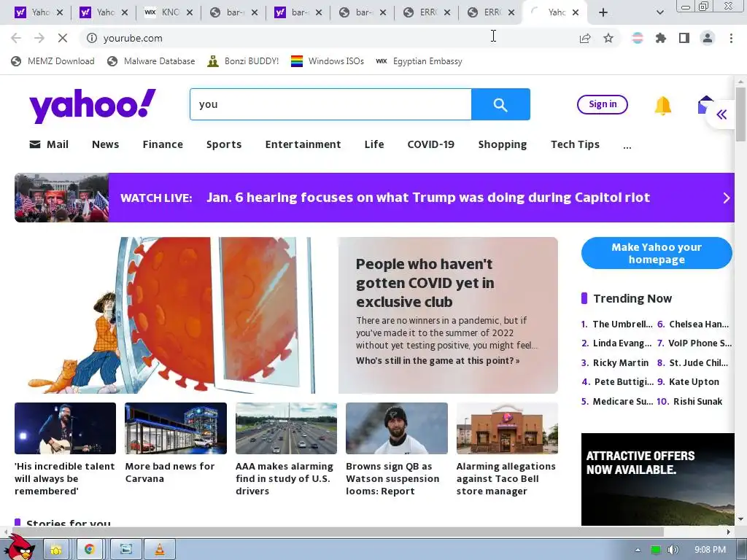Open the Entertainment section
The height and width of the screenshot is (560, 747).
pos(303,144)
